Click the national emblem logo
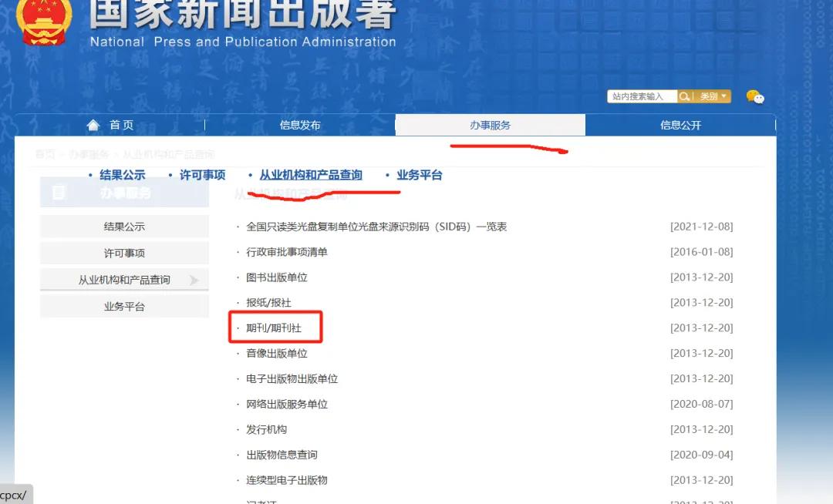The image size is (833, 504). pos(43,22)
